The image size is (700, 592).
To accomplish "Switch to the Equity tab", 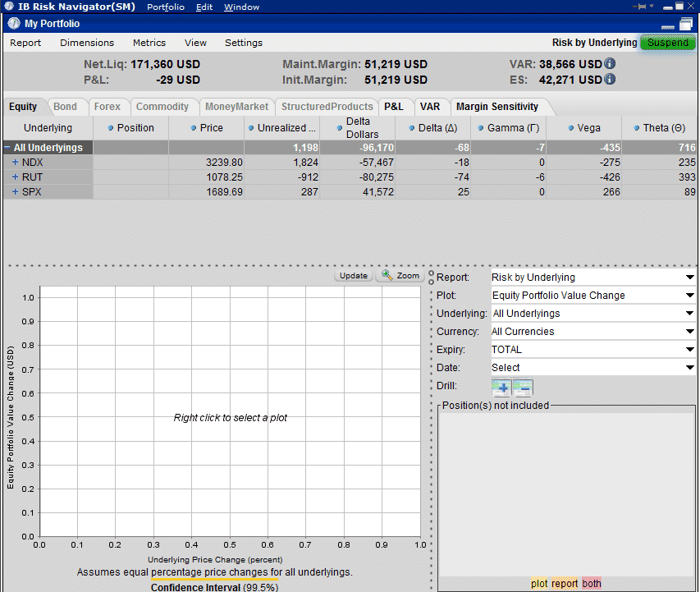I will pyautogui.click(x=23, y=107).
